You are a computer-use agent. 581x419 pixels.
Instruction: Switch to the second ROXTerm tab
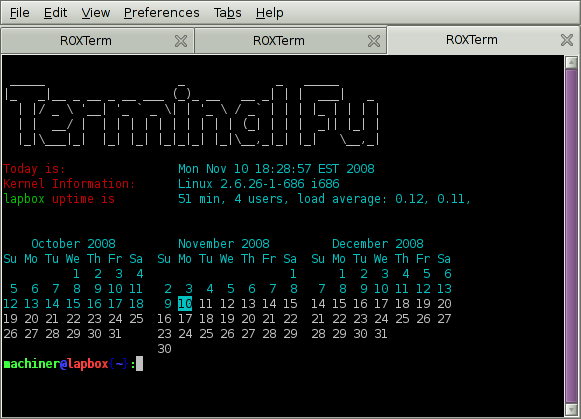[x=279, y=41]
